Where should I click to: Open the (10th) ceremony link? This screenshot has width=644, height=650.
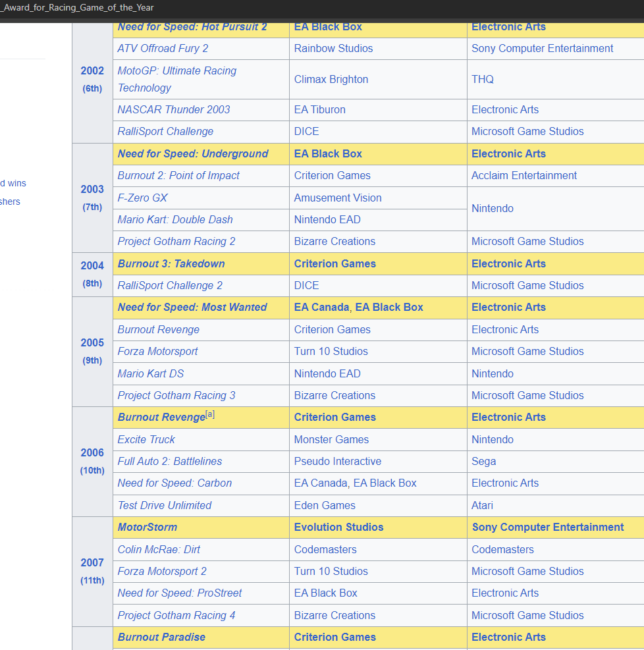point(92,470)
